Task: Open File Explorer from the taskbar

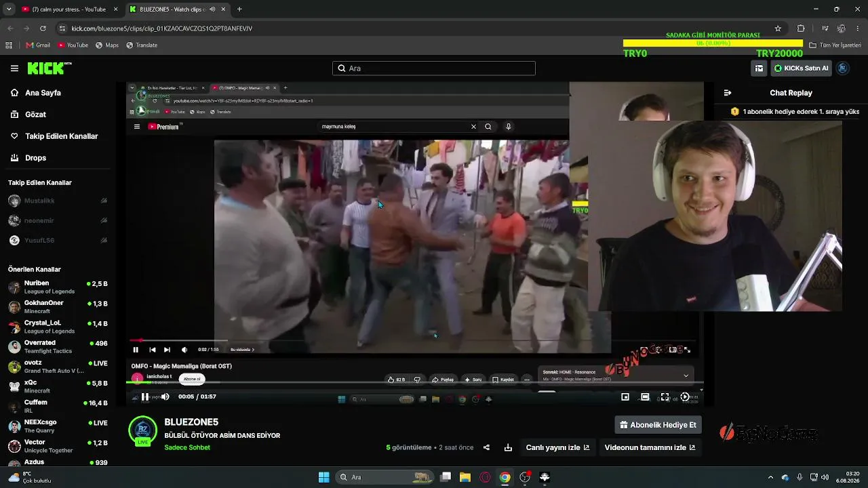Action: 465,477
